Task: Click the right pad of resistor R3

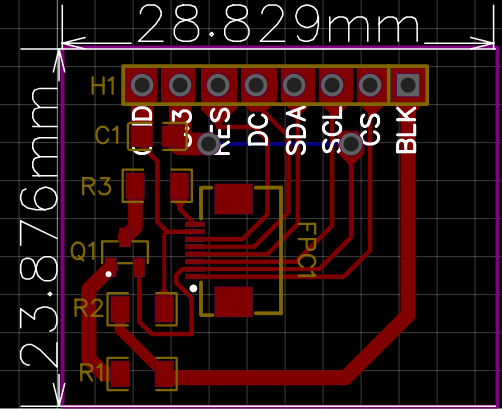Action: [x=180, y=186]
